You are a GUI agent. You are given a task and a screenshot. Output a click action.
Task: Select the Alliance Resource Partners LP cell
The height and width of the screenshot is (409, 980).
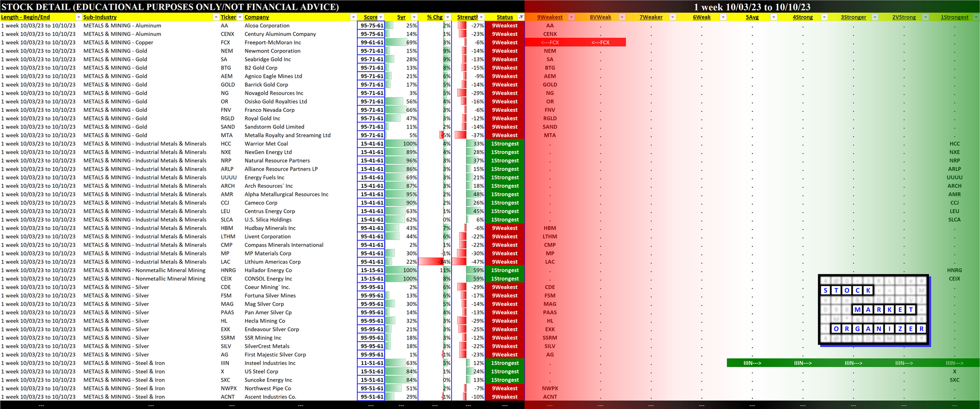click(300, 169)
